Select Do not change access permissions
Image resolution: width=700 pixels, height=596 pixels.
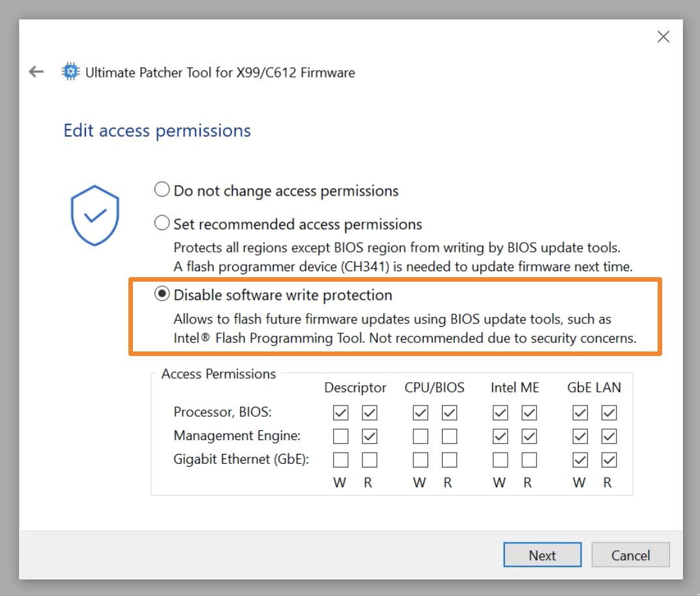tap(162, 190)
